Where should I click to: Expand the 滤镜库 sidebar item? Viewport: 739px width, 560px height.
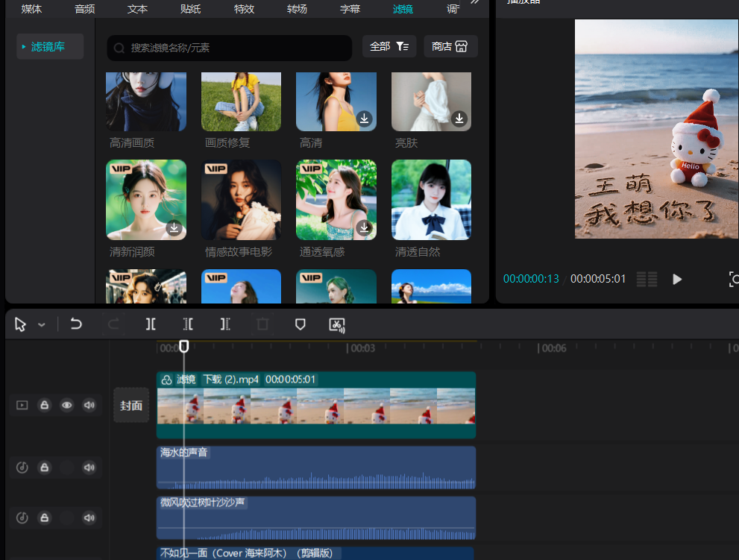(50, 46)
